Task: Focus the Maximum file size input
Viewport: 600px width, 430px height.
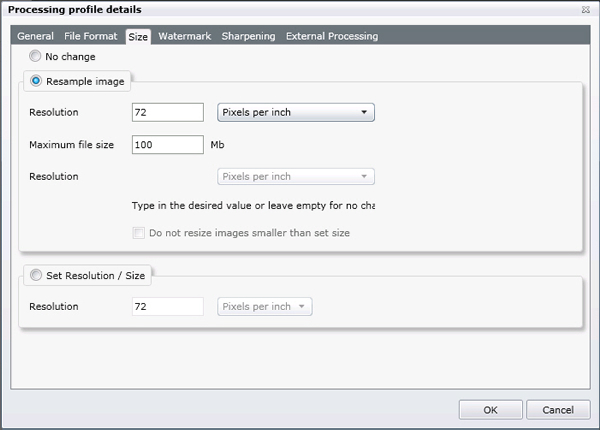Action: [x=168, y=144]
